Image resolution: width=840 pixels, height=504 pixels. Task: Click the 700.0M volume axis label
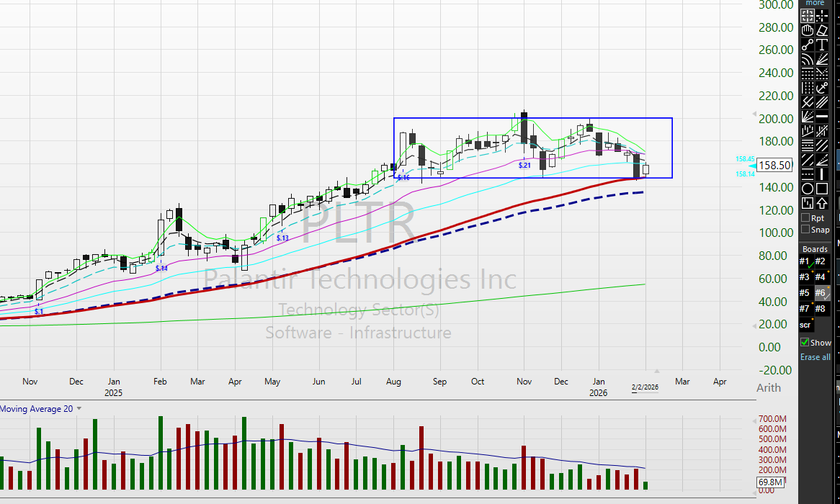(x=772, y=419)
